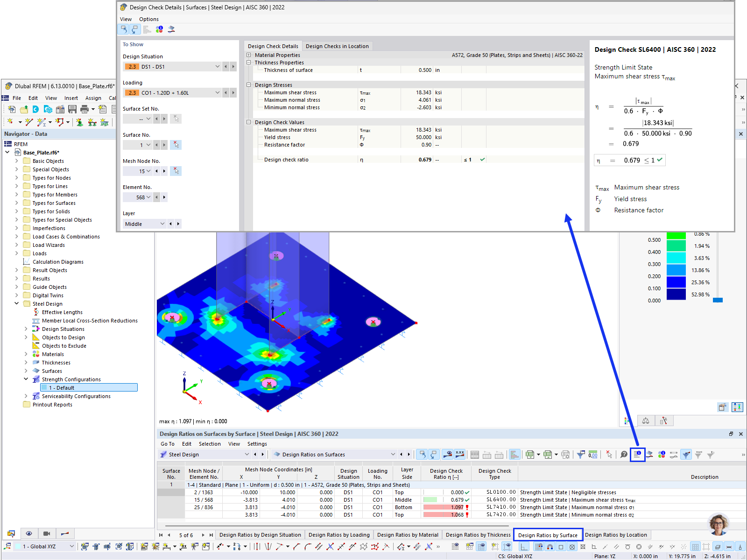Click the Navigator camera views icon
The width and height of the screenshot is (747, 560).
coord(47,533)
